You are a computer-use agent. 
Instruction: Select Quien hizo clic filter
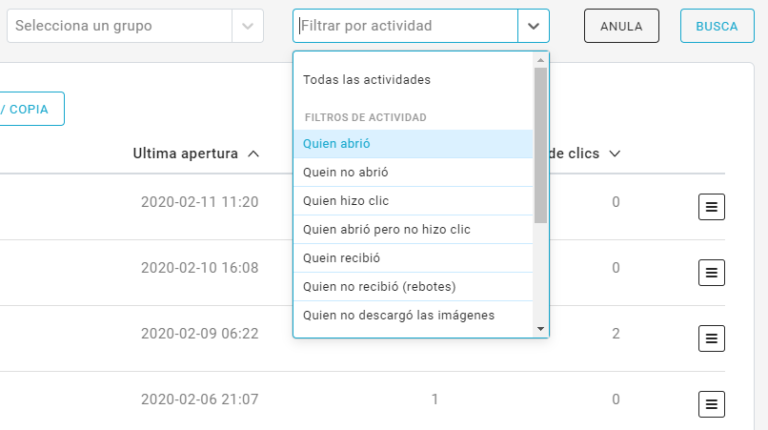point(346,201)
